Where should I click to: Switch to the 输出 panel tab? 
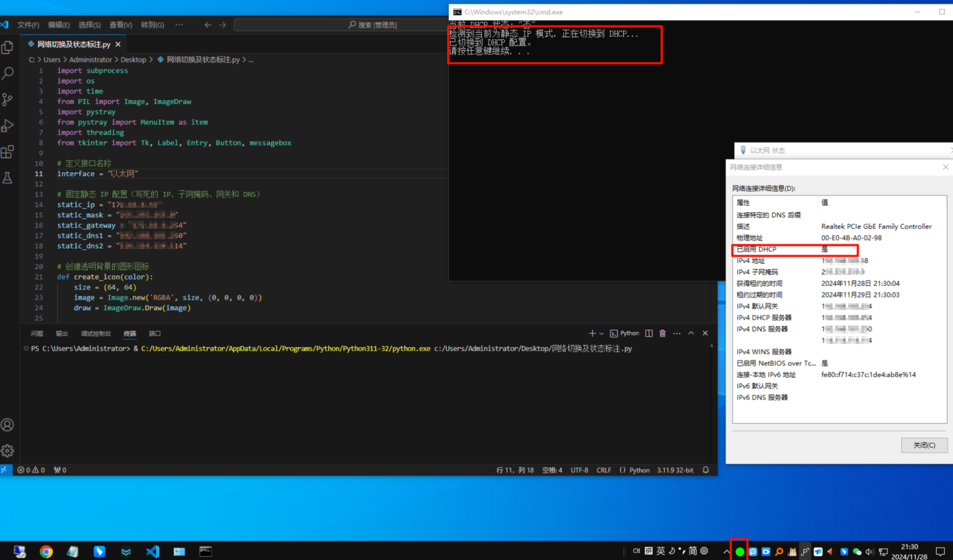pyautogui.click(x=62, y=333)
